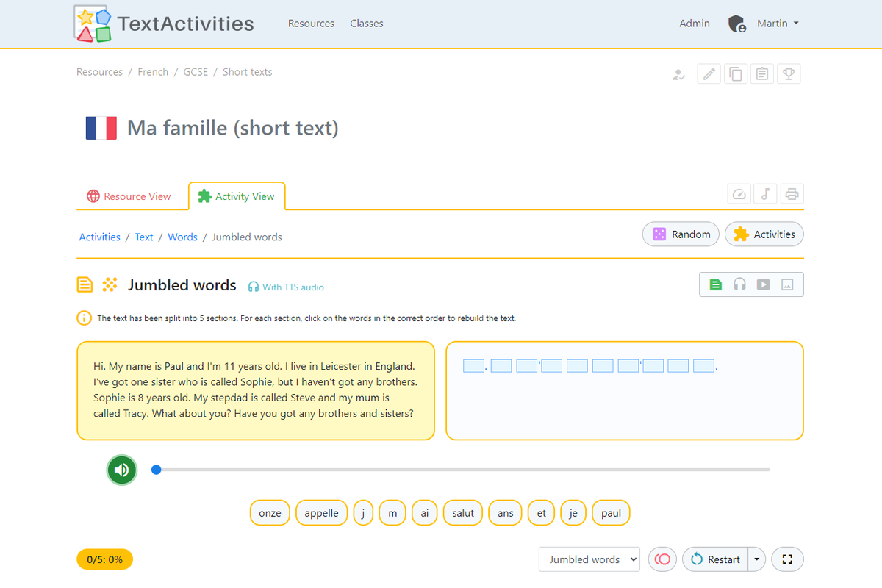Click the info circle icon beside instructions
Screen dimensions: 882x588
click(85, 318)
